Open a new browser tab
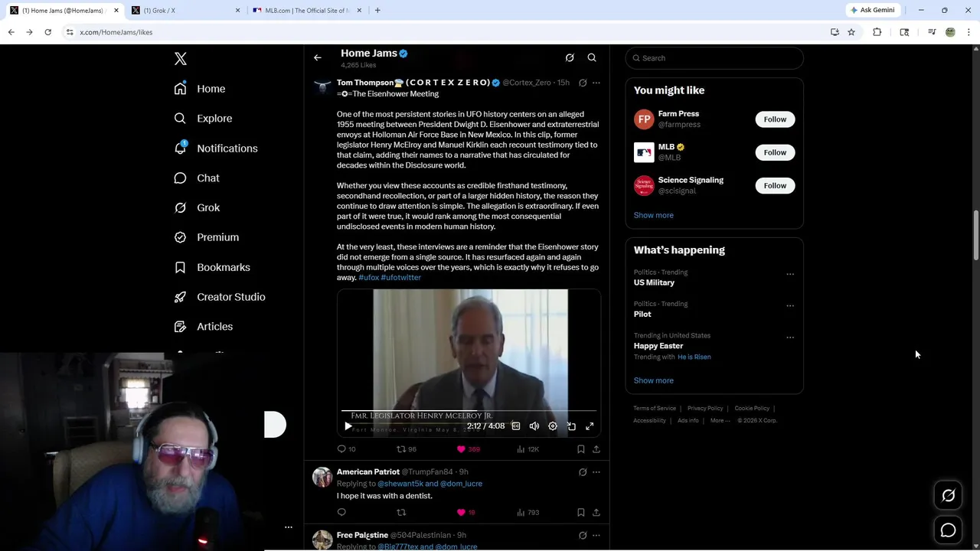This screenshot has width=980, height=551. coord(377,11)
